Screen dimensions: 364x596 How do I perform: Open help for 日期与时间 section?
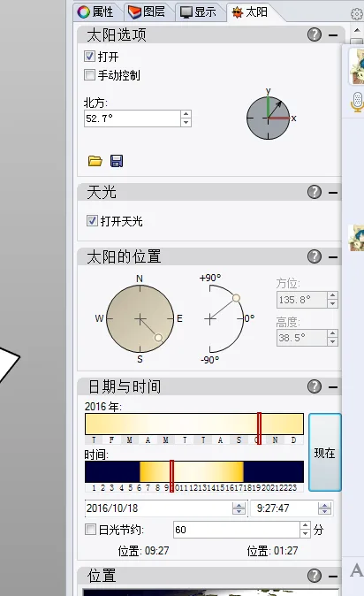pos(315,386)
